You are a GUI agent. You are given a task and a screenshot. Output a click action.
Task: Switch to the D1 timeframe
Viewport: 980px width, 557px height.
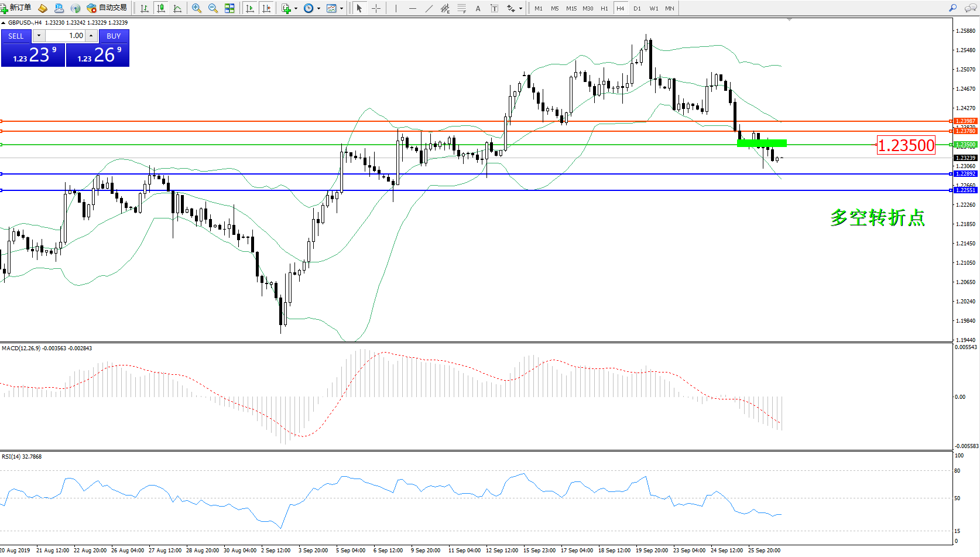(x=637, y=8)
